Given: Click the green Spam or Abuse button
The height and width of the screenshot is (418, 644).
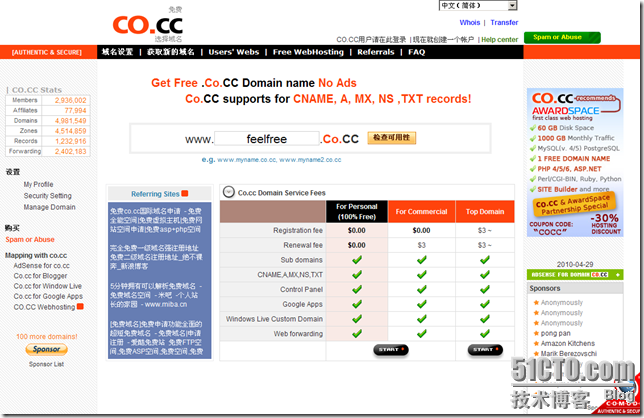Looking at the screenshot, I should click(x=562, y=37).
